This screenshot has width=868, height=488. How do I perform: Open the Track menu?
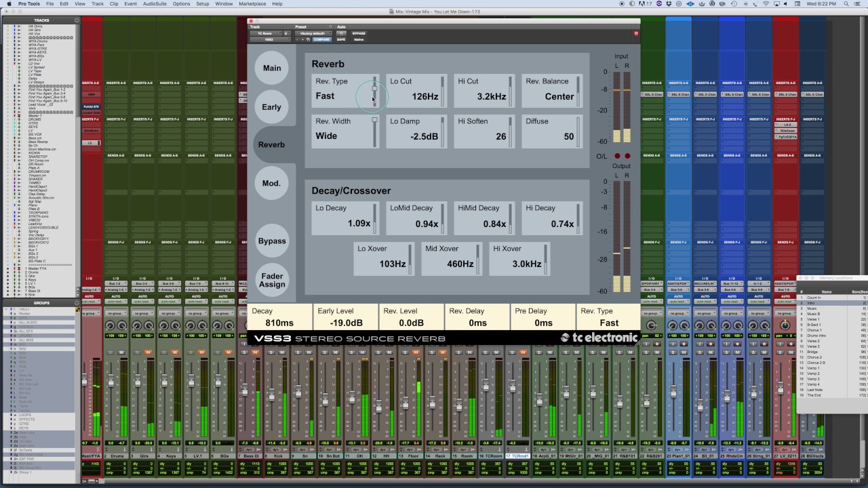tap(98, 4)
